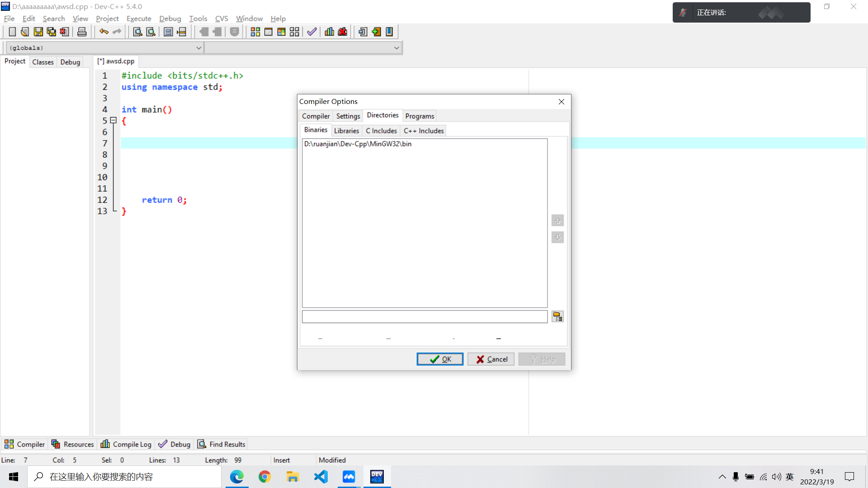The height and width of the screenshot is (488, 868).
Task: Perform a syntax check
Action: coord(311,32)
